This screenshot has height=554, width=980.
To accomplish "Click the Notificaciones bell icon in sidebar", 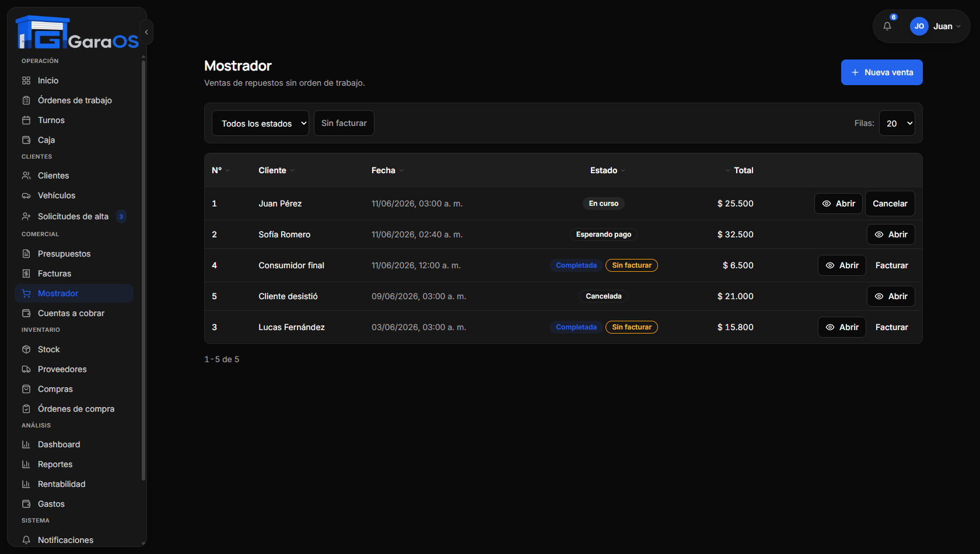I will click(x=26, y=540).
